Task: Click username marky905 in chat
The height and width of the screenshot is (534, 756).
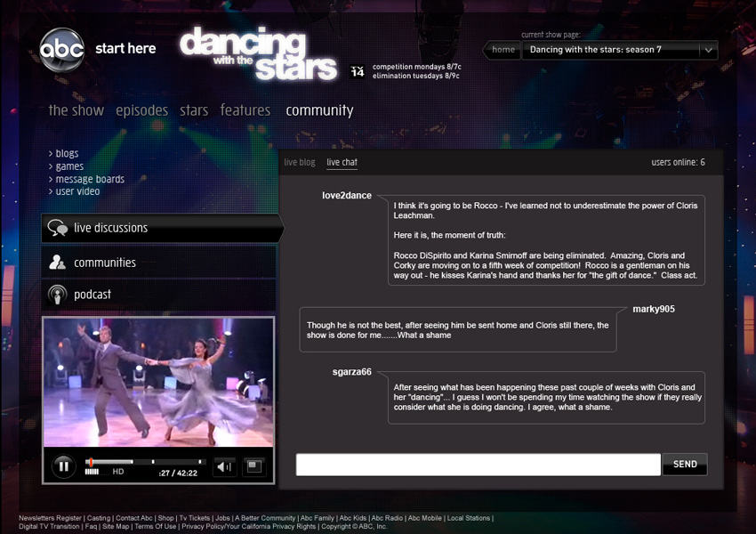Action: coord(654,309)
